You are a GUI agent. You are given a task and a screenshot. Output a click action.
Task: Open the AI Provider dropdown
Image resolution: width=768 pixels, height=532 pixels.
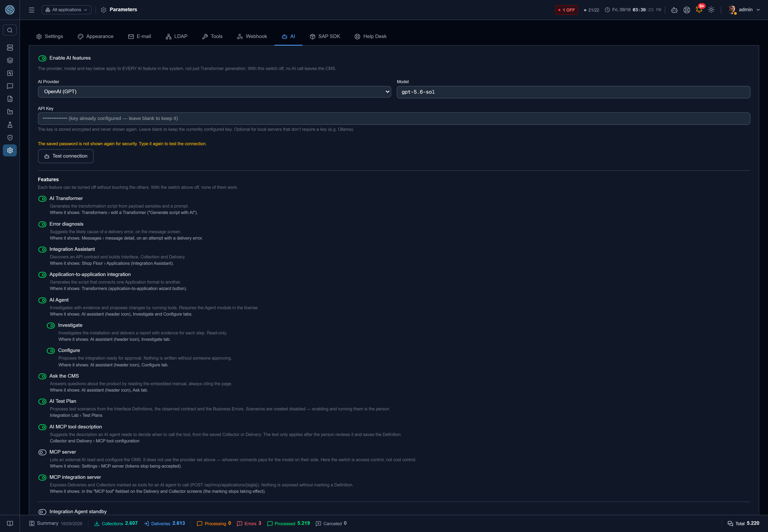214,92
